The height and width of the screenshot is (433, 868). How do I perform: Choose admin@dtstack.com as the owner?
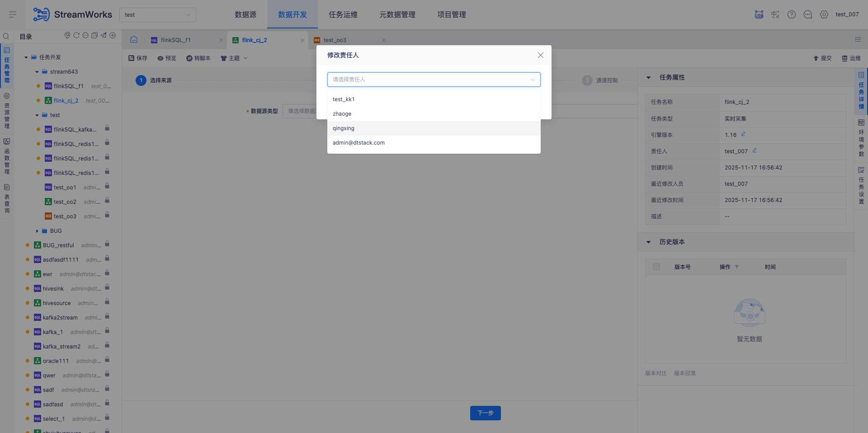click(359, 143)
